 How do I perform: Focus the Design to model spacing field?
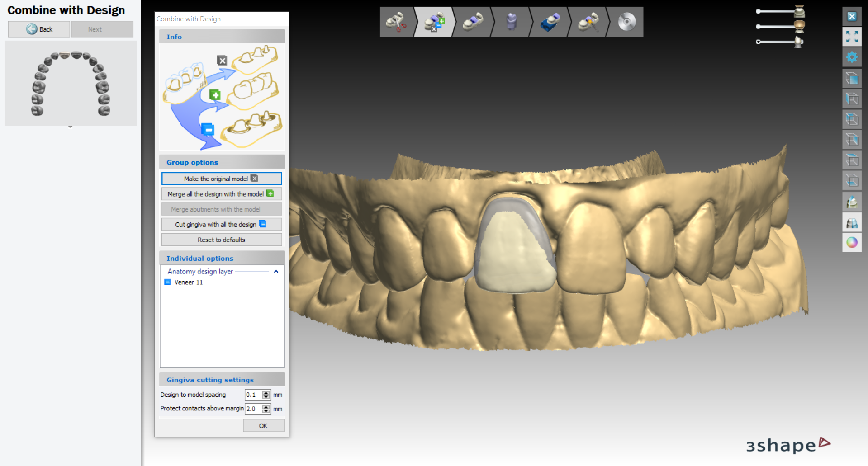[x=254, y=395]
